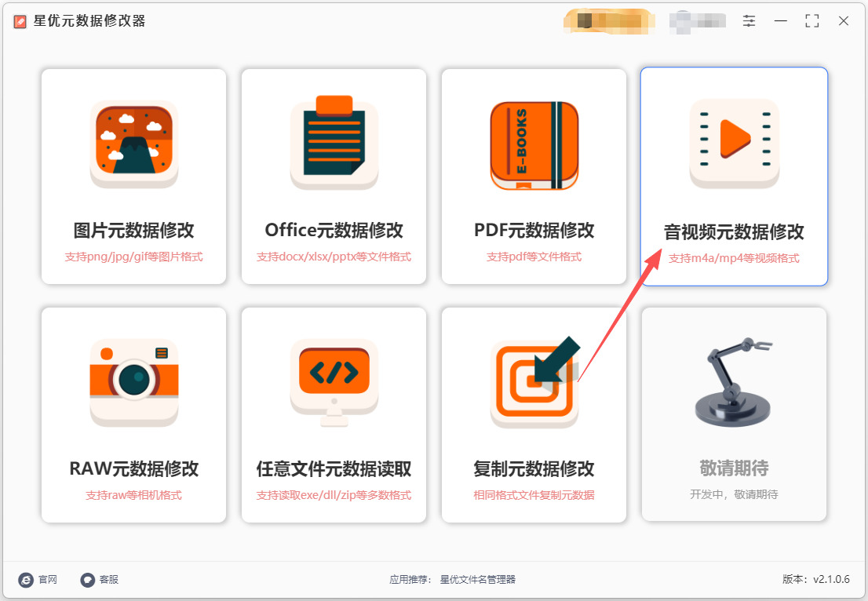Image resolution: width=868 pixels, height=601 pixels.
Task: Open the copy metadata target arrow icon
Action: (534, 382)
